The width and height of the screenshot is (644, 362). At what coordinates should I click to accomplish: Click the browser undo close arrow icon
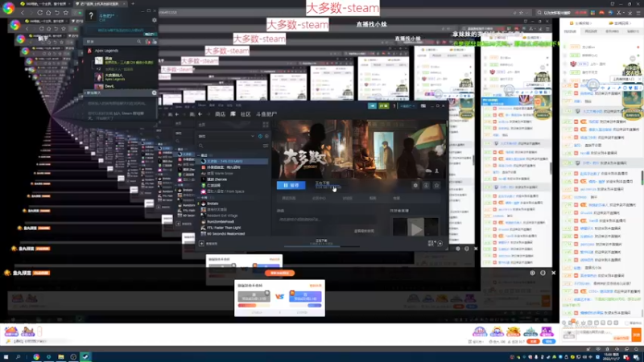tap(57, 13)
